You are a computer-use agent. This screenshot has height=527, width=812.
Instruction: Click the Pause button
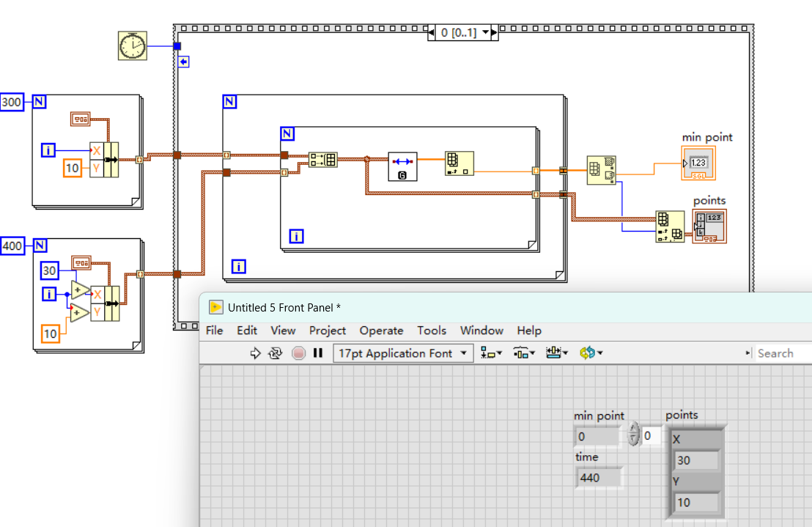pos(318,353)
